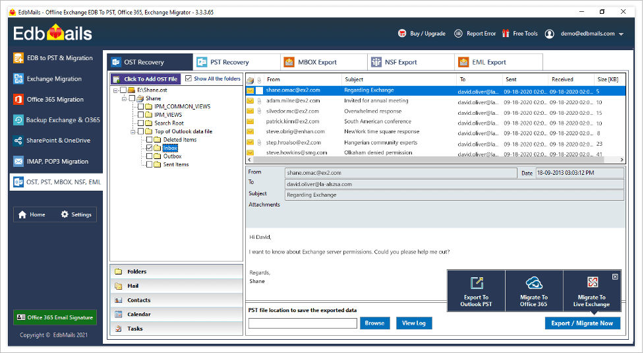Image resolution: width=644 pixels, height=353 pixels.
Task: Collapse the E:\Shane.ost tree node
Action: tap(116, 90)
